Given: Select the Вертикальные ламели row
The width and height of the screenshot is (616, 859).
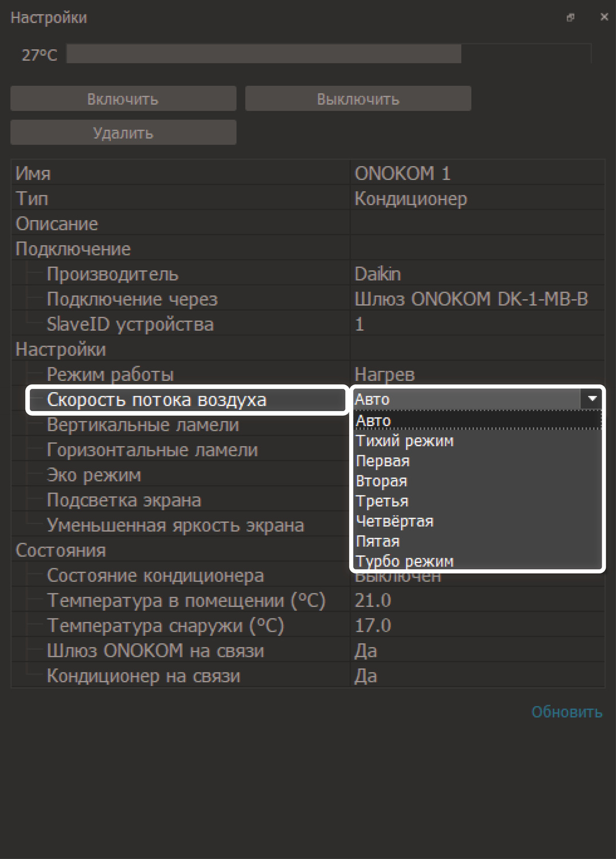Looking at the screenshot, I should click(x=143, y=425).
